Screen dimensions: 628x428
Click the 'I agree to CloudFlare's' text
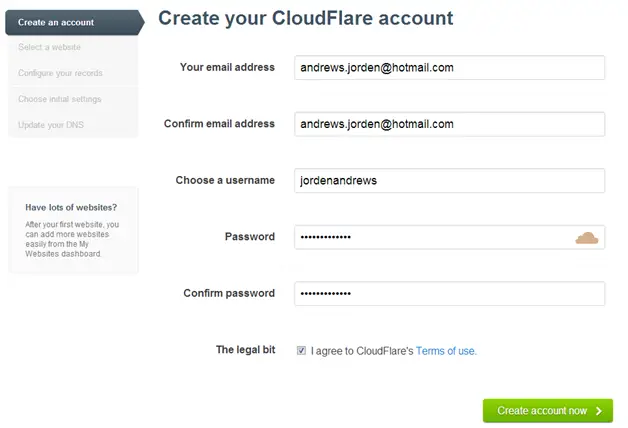point(362,351)
